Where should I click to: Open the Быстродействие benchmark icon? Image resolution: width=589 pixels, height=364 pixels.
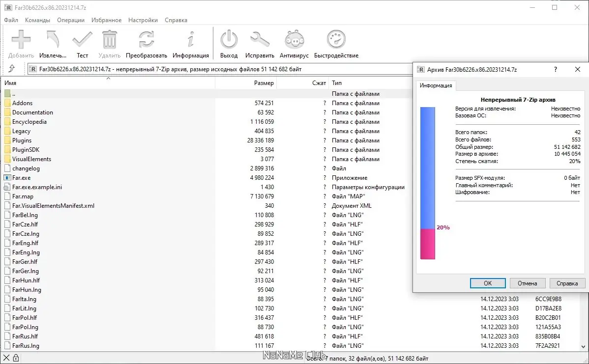pos(336,40)
